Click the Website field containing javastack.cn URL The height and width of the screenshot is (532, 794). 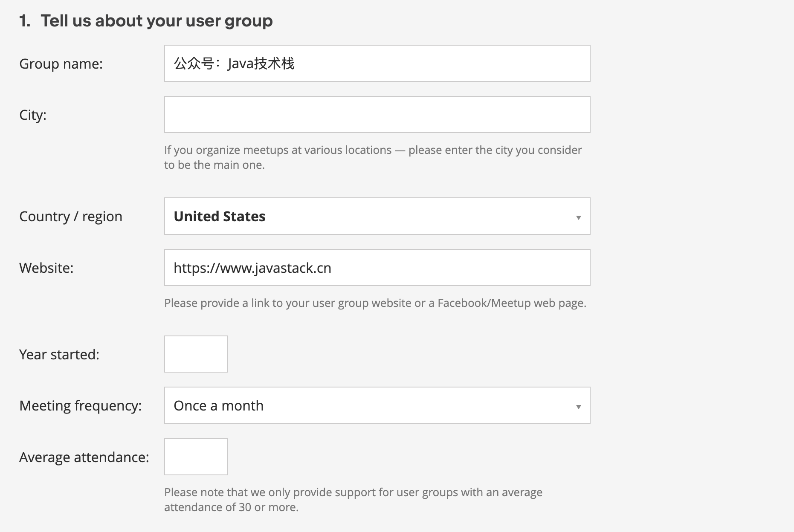click(x=377, y=267)
